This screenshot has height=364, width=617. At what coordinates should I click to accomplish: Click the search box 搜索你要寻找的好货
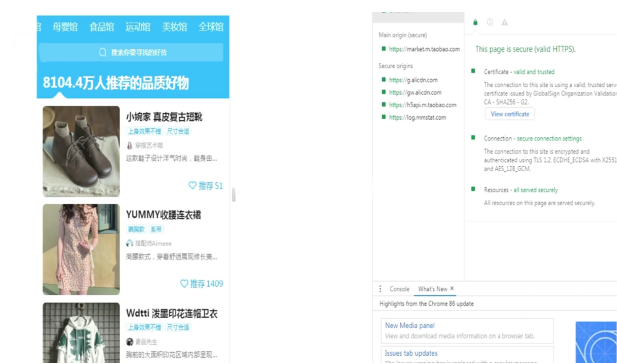131,52
